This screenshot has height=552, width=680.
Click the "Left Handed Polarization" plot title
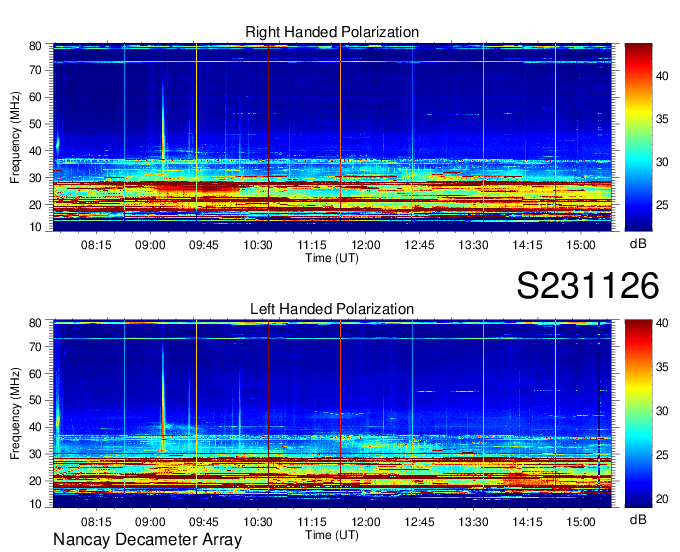[332, 309]
